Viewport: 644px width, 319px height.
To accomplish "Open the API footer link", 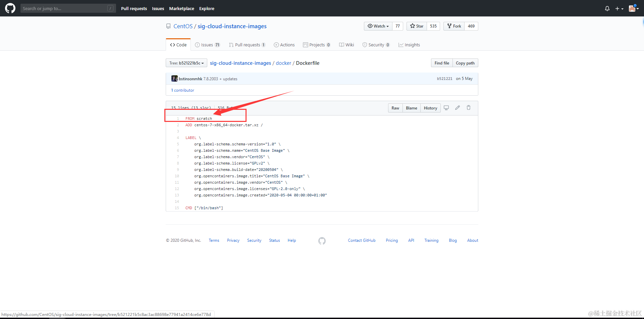I will pos(411,240).
